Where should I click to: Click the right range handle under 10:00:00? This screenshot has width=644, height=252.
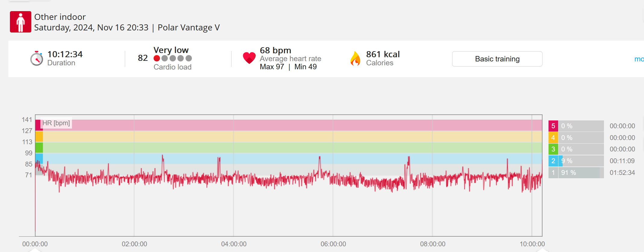(542, 250)
